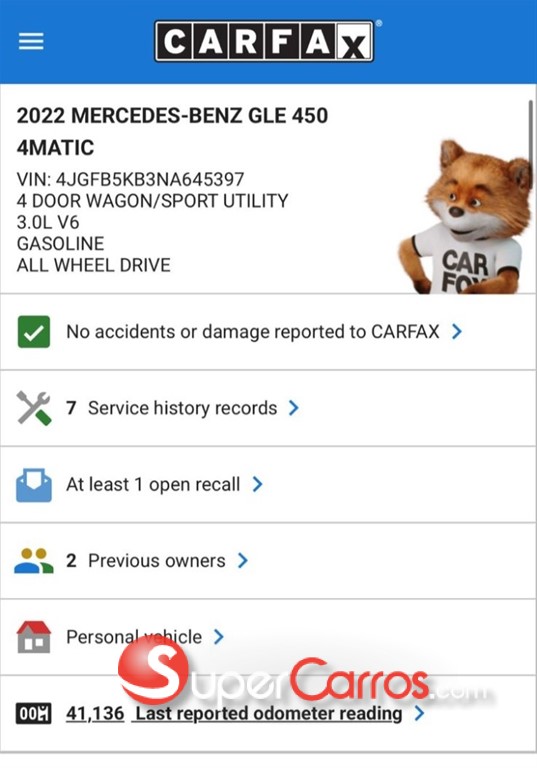Click the personal vehicle house icon
This screenshot has height=768, width=537.
(x=34, y=637)
